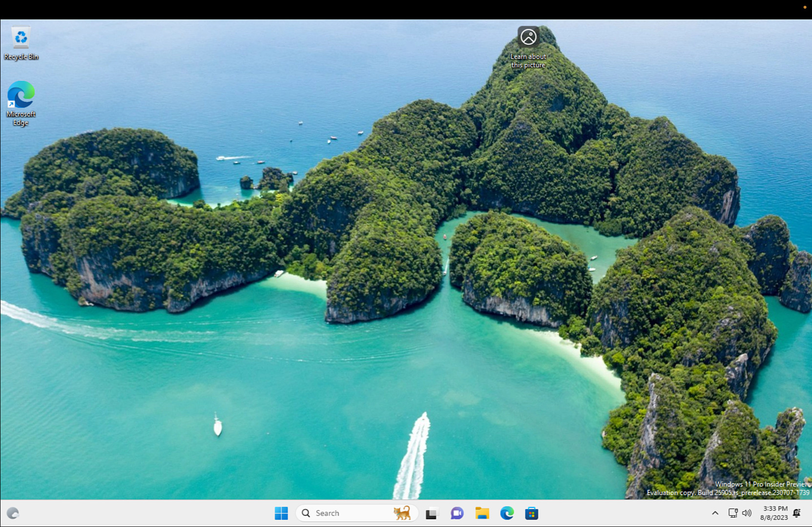Open the Recycle Bin desktop icon

point(21,43)
